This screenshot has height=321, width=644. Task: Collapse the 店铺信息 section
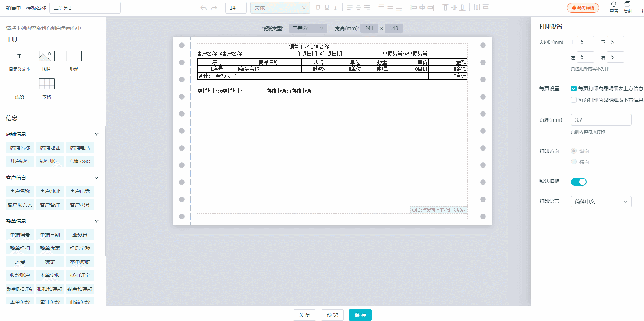point(96,134)
